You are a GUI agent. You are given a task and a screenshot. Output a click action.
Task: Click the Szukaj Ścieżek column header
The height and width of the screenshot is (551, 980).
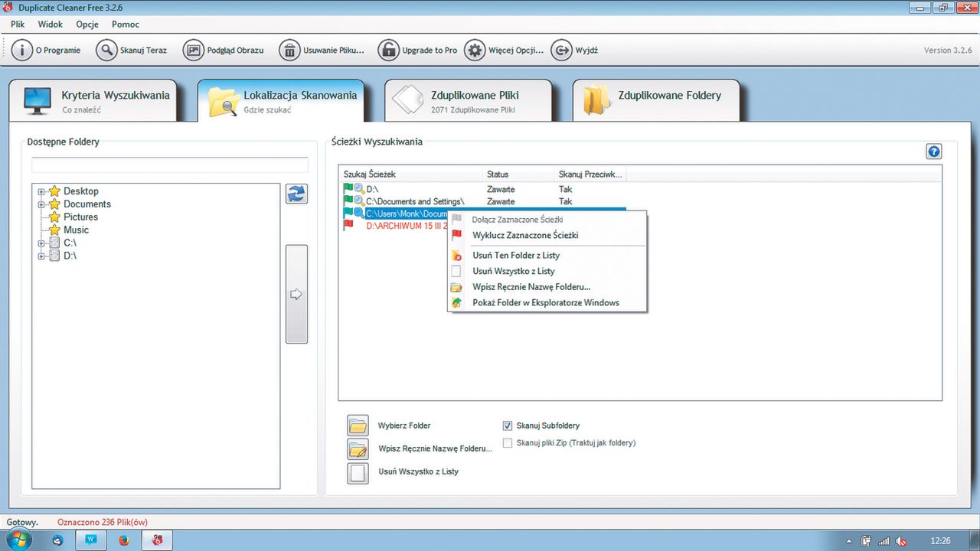(x=410, y=174)
